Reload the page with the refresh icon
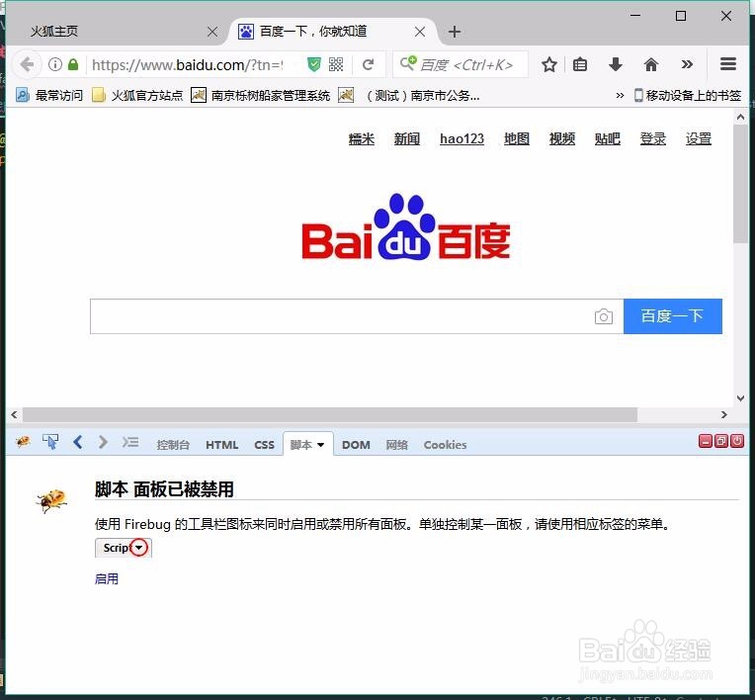 369,64
